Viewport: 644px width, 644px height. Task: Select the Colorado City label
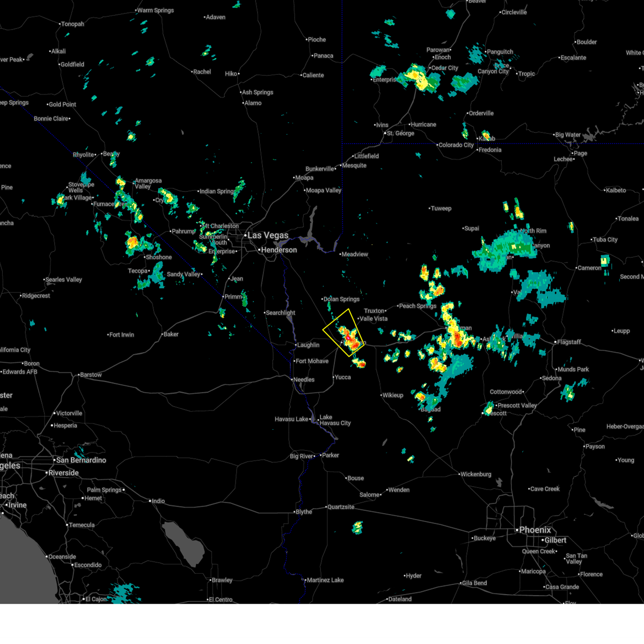[456, 145]
